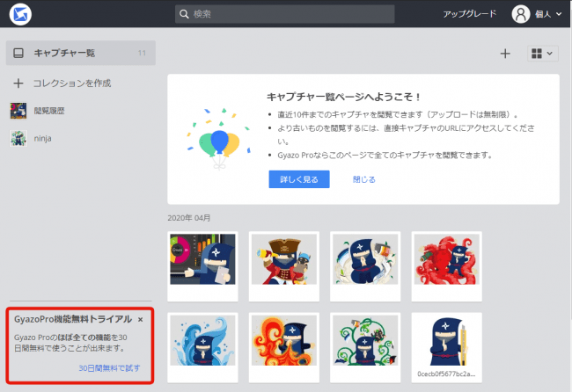Open the ninja collection
This screenshot has width=572, height=392.
43,139
